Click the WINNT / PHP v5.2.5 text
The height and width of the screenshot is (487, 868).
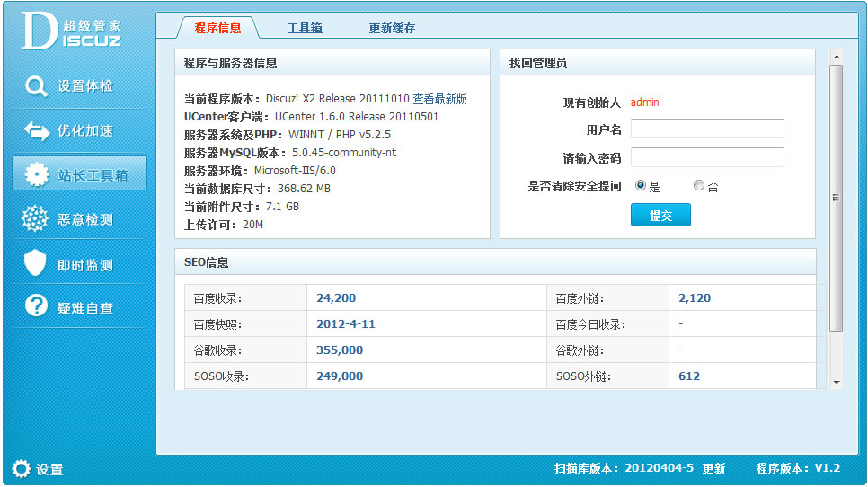click(340, 135)
